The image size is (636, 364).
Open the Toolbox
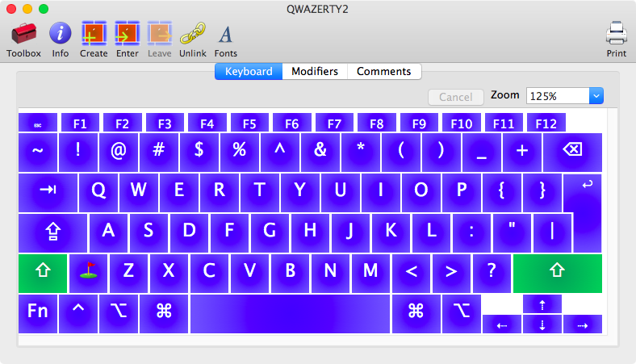pos(23,35)
